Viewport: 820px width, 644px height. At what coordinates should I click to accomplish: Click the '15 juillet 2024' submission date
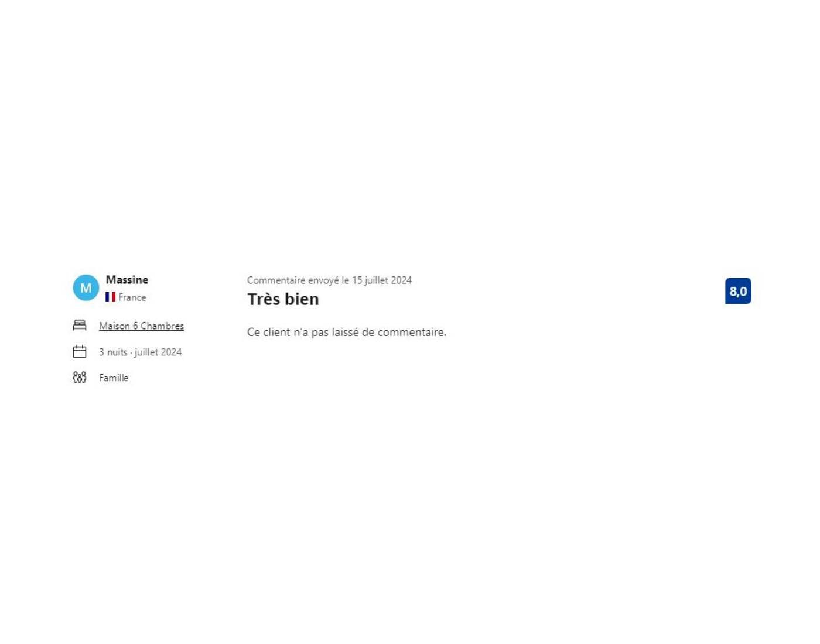tap(382, 280)
